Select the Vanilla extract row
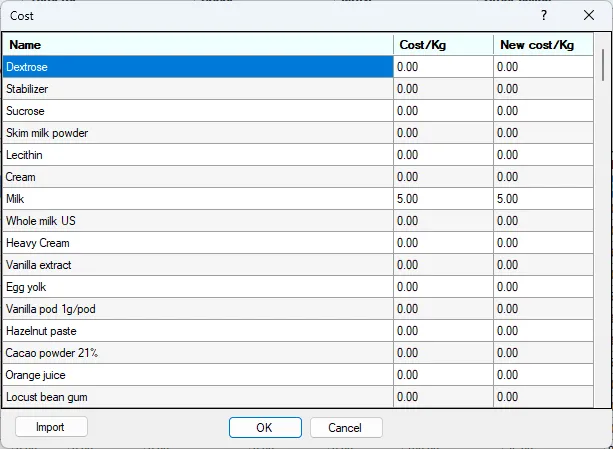The image size is (613, 449). tap(198, 265)
